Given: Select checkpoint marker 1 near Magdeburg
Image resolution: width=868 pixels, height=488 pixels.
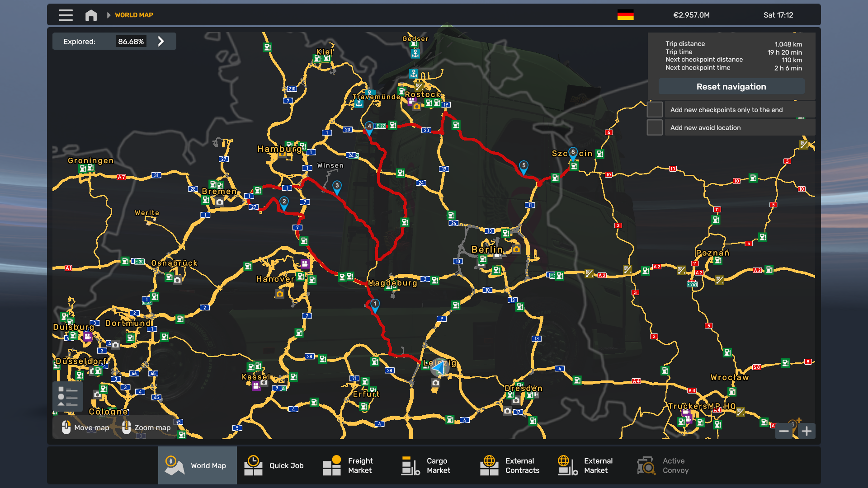Looking at the screenshot, I should (375, 305).
